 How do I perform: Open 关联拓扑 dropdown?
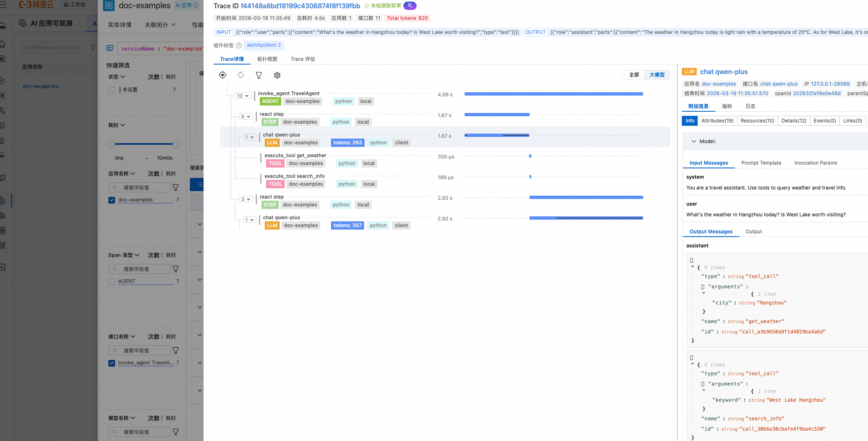tap(161, 25)
